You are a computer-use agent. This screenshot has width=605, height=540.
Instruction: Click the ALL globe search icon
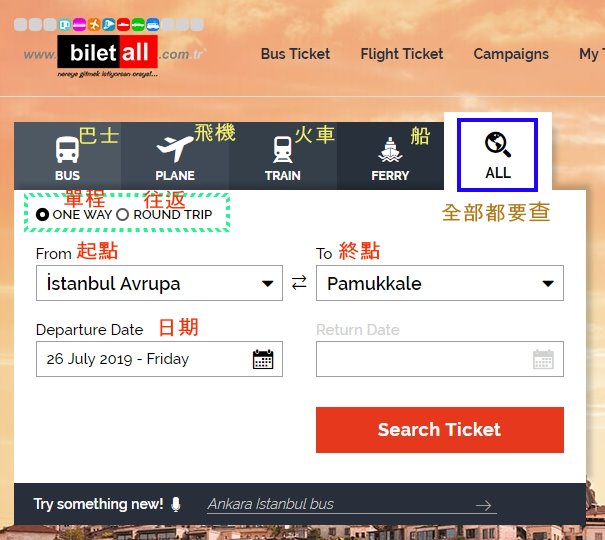coord(498,144)
